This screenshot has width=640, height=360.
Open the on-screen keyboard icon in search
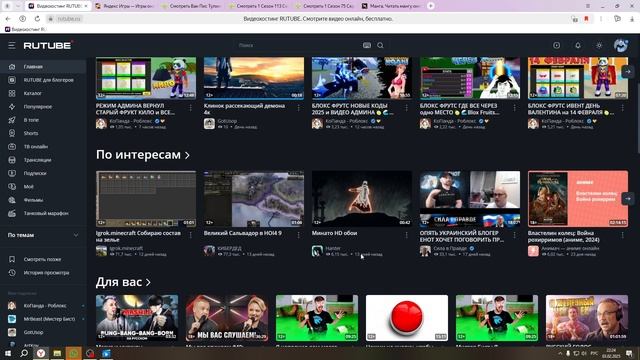coord(367,45)
